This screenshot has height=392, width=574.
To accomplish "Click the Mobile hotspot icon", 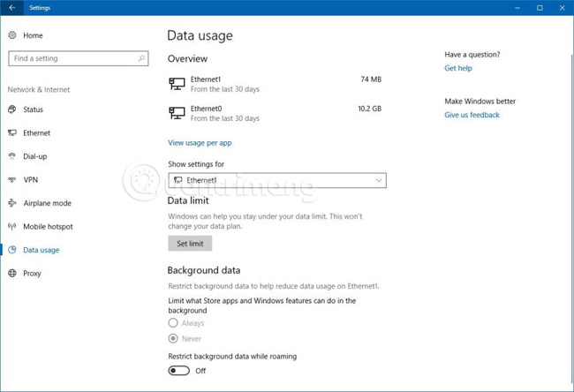I will (12, 227).
